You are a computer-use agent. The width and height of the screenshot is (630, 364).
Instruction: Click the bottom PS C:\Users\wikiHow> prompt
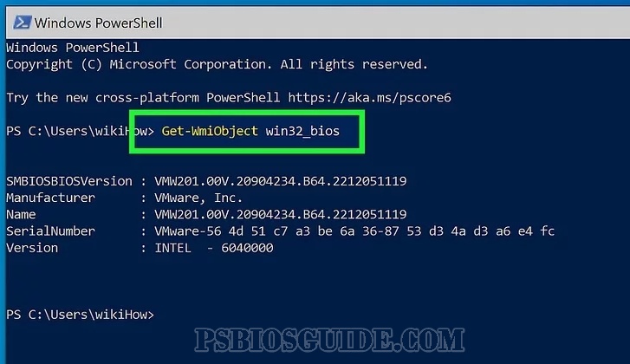(x=80, y=315)
